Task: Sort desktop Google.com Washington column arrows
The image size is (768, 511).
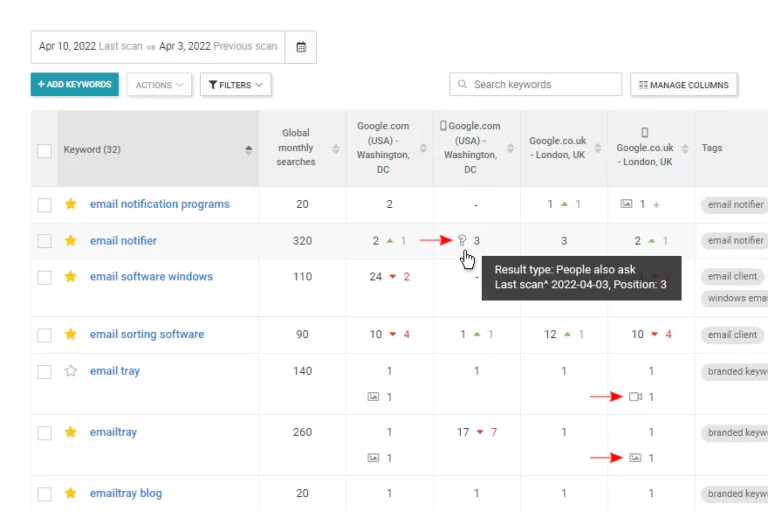Action: point(423,148)
